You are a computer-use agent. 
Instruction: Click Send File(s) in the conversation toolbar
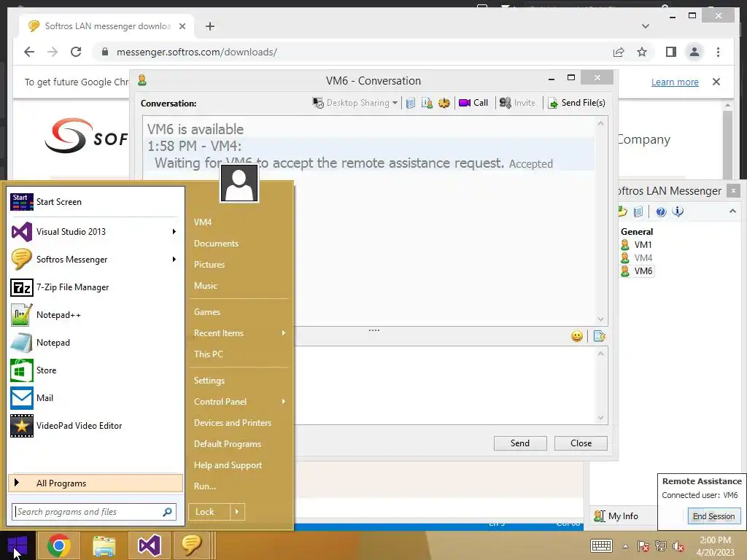coord(576,103)
